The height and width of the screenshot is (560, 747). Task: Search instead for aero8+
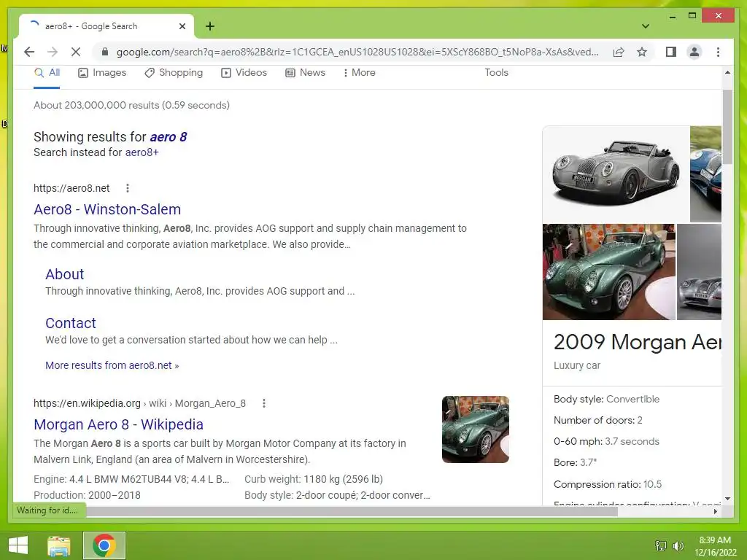[142, 152]
